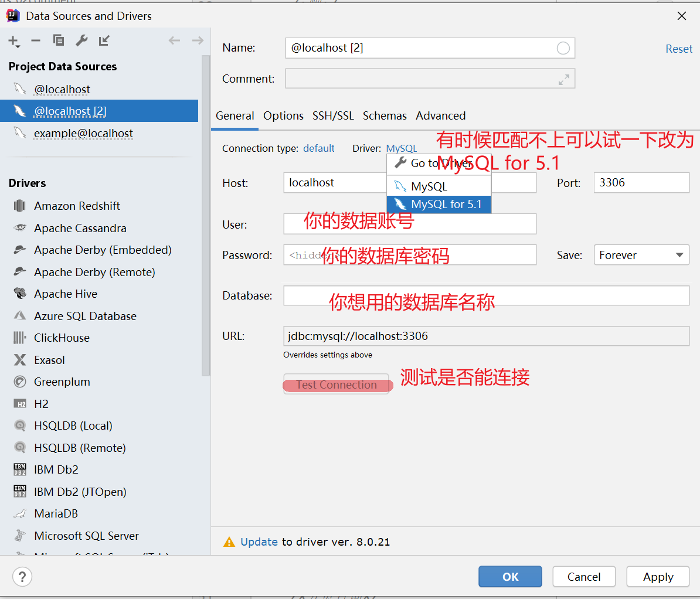Close the Data Sources and Drivers dialog

coord(682,16)
